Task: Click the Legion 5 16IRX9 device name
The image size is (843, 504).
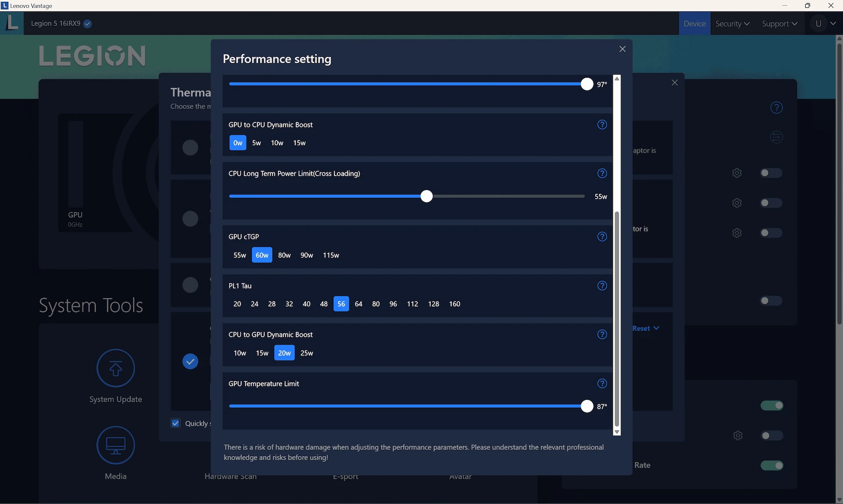Action: [56, 24]
